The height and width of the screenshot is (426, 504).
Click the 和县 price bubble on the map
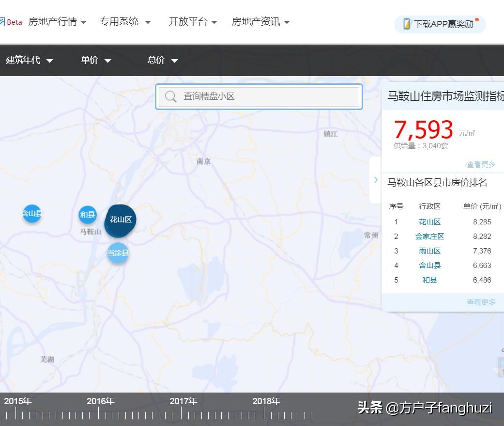87,215
